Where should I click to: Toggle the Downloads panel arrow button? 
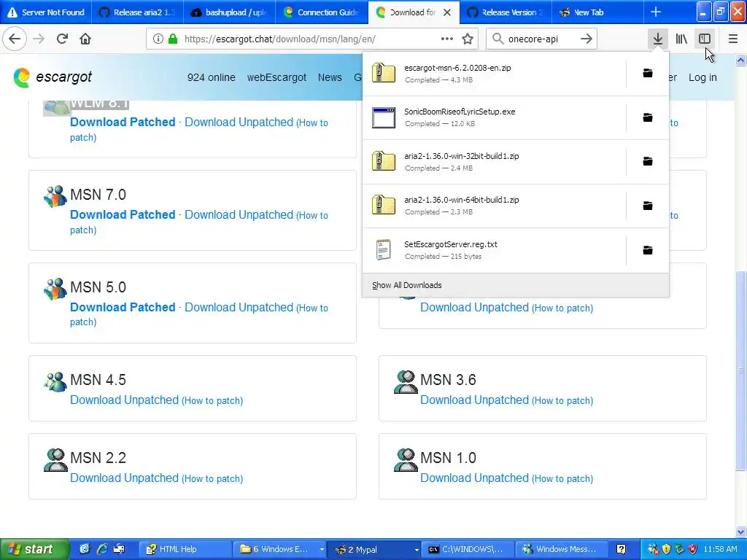(x=657, y=39)
